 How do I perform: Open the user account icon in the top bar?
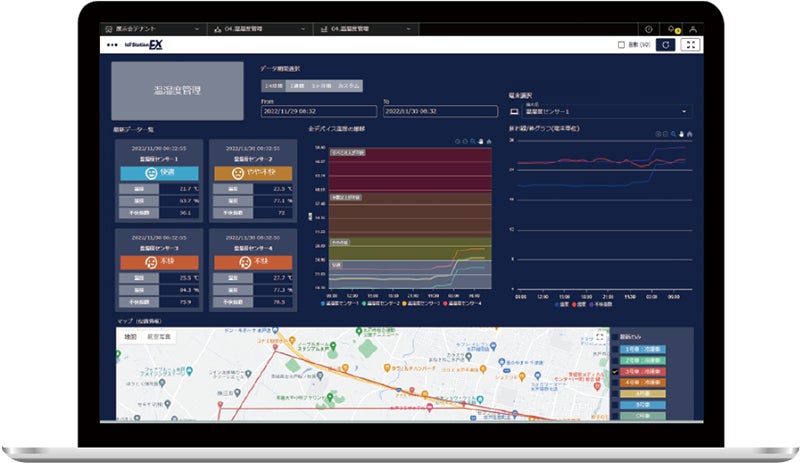693,29
